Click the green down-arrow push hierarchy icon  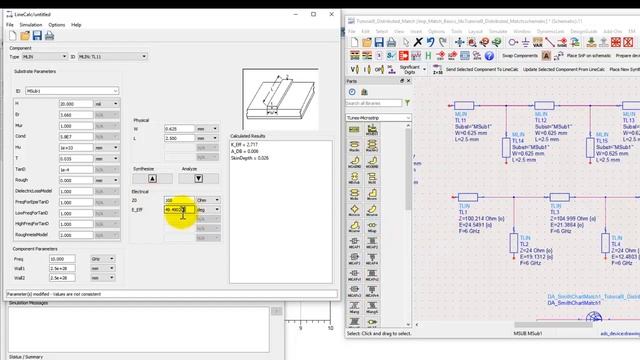pyautogui.click(x=591, y=42)
